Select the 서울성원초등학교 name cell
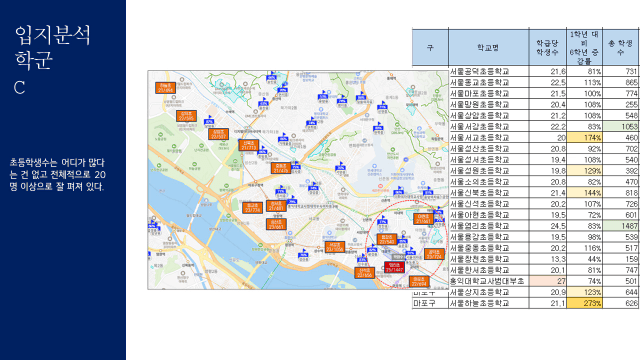The image size is (640, 360). [489, 171]
